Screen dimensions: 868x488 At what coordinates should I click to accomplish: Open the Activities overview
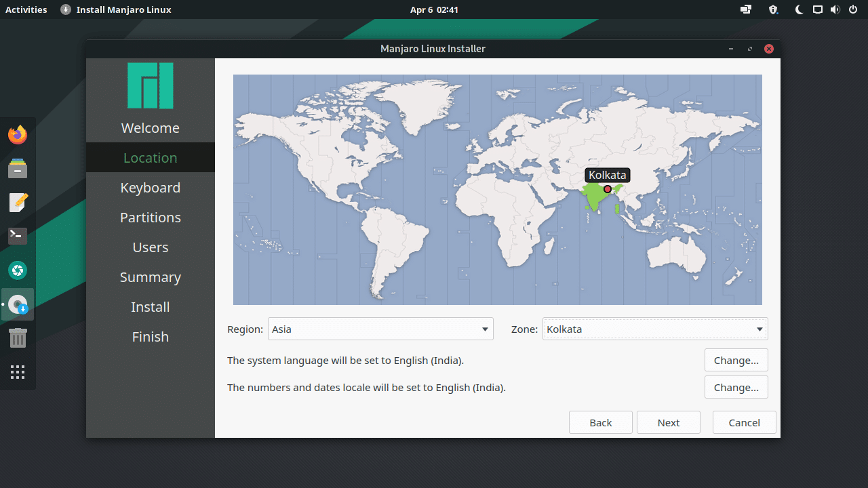[x=26, y=9]
